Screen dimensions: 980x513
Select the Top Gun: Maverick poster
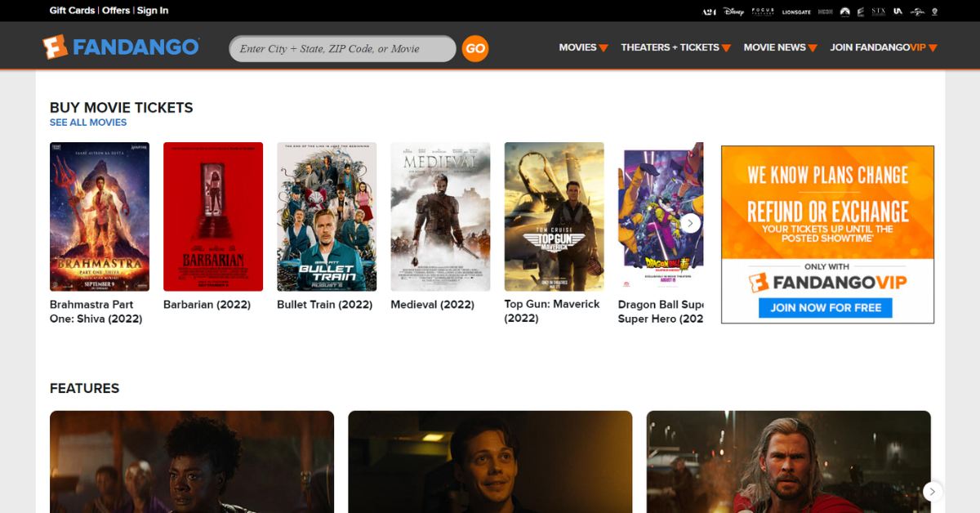pos(554,216)
